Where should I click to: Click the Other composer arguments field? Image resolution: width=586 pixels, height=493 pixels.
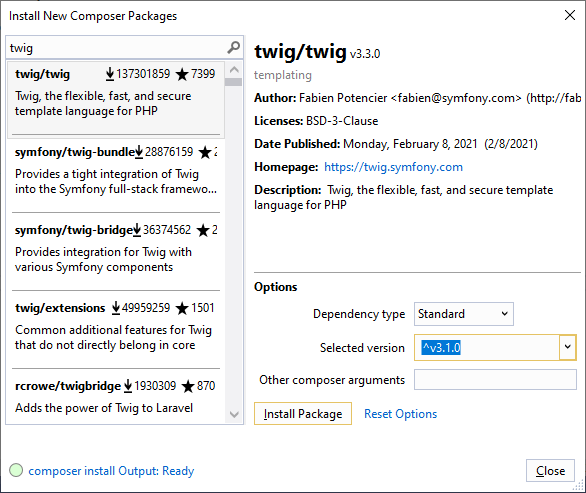[495, 379]
